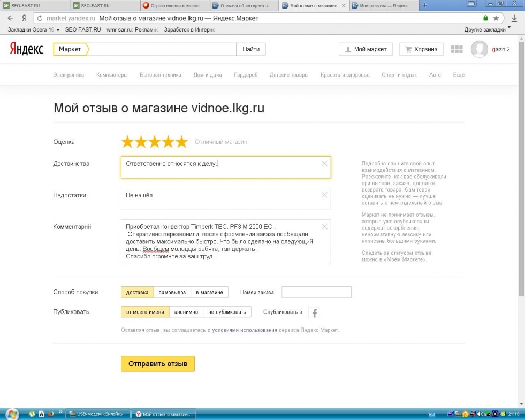The width and height of the screenshot is (525, 420).
Task: Click the Facebook publish icon
Action: pyautogui.click(x=314, y=312)
